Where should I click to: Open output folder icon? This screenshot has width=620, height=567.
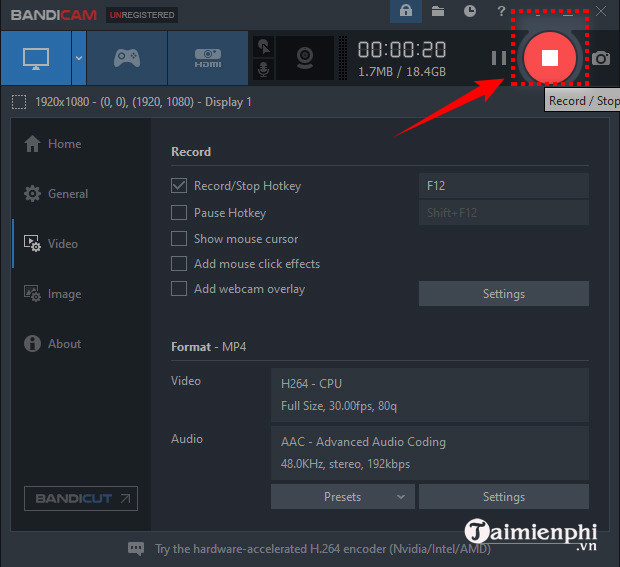438,11
